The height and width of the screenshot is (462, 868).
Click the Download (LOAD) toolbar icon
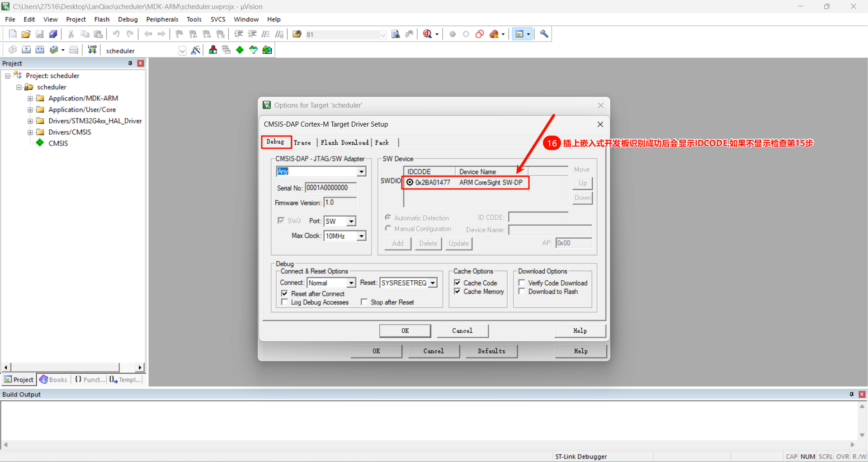[92, 50]
